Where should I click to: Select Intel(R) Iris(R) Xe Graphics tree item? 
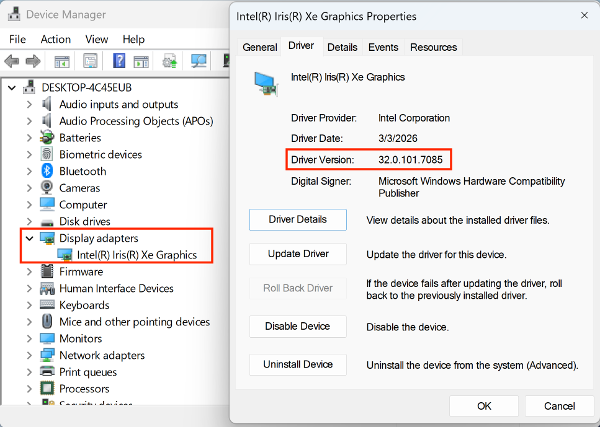(x=137, y=255)
